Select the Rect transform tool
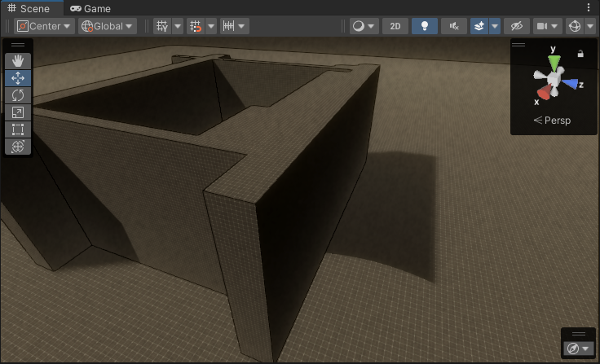 coord(18,129)
